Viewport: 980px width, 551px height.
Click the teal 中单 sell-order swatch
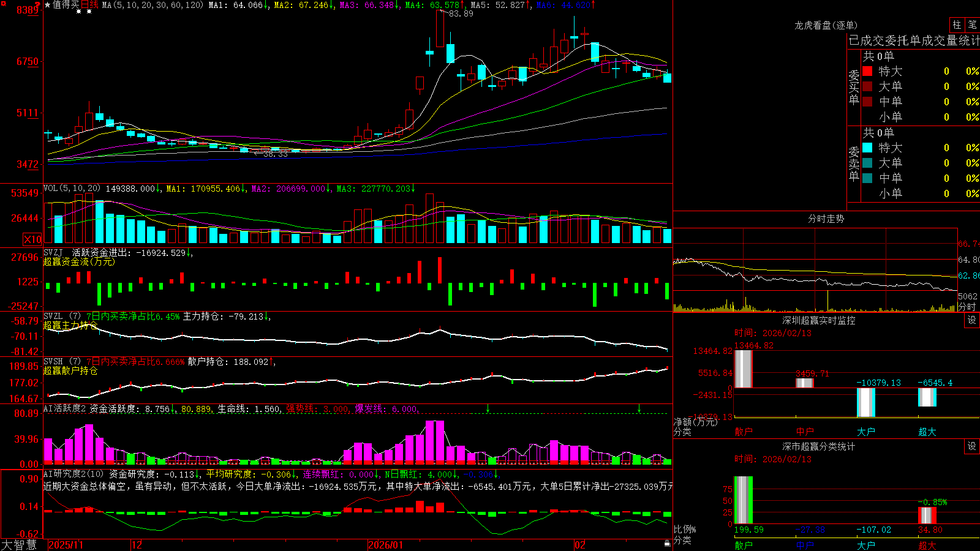[x=867, y=178]
